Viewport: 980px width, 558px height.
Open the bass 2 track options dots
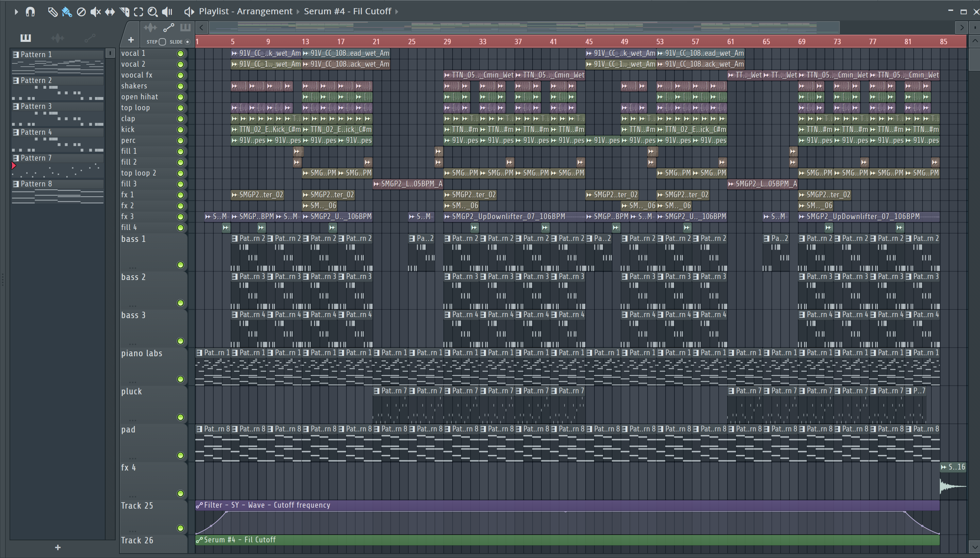(133, 306)
